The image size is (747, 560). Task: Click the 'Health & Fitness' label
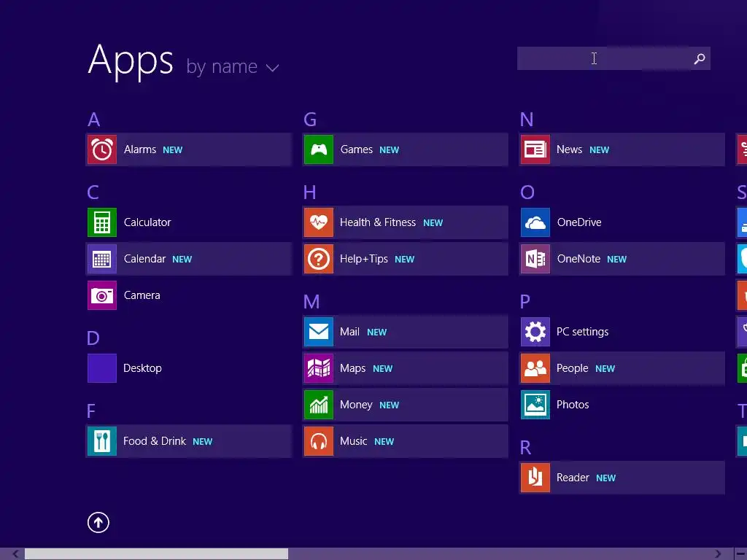click(x=378, y=222)
